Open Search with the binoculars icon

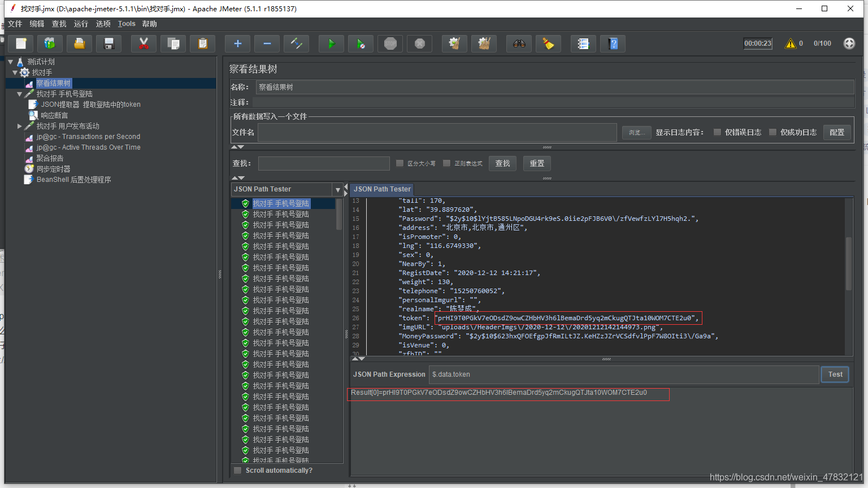pos(519,43)
